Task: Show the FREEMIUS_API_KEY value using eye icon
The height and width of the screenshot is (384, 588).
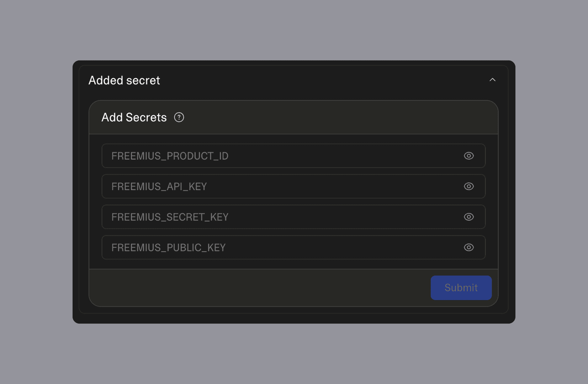Action: (468, 186)
